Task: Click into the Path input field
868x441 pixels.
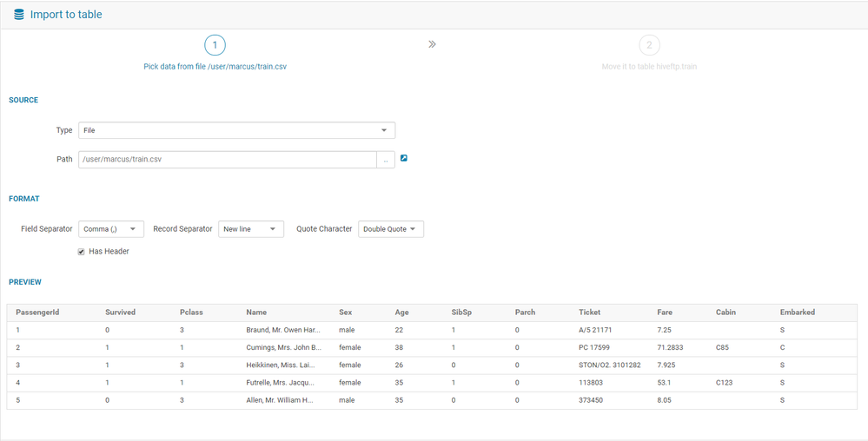Action: (228, 160)
